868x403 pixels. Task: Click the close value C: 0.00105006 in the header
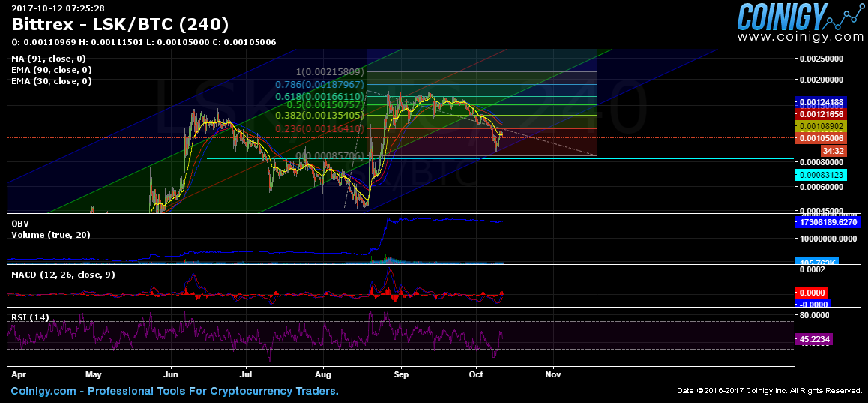tap(243, 42)
